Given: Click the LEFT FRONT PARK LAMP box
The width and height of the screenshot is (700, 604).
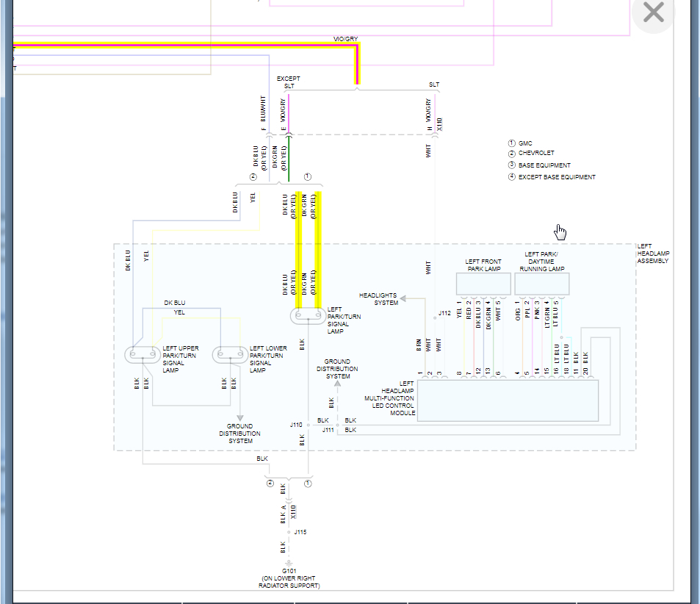Looking at the screenshot, I should 483,284.
